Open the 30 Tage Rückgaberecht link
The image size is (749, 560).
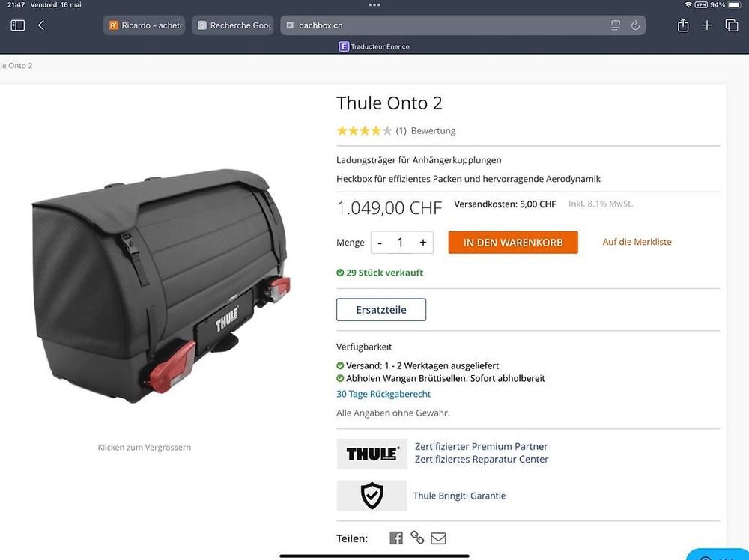[x=383, y=394]
